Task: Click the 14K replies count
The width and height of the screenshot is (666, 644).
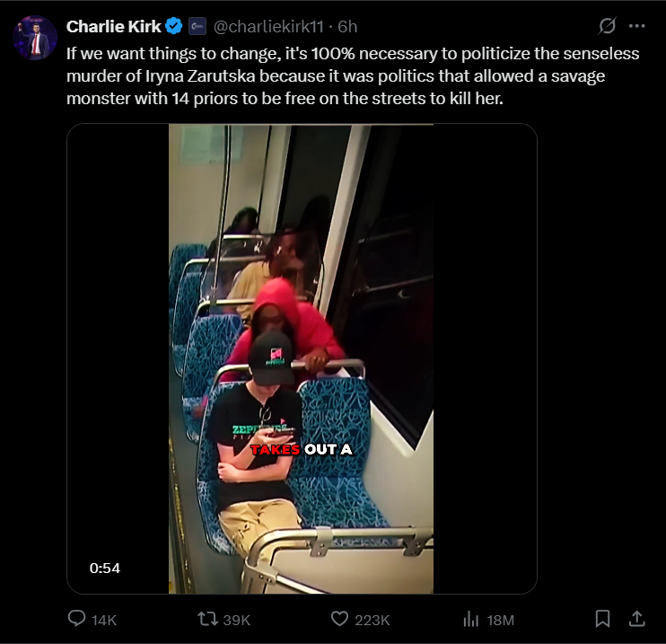Action: pyautogui.click(x=104, y=620)
